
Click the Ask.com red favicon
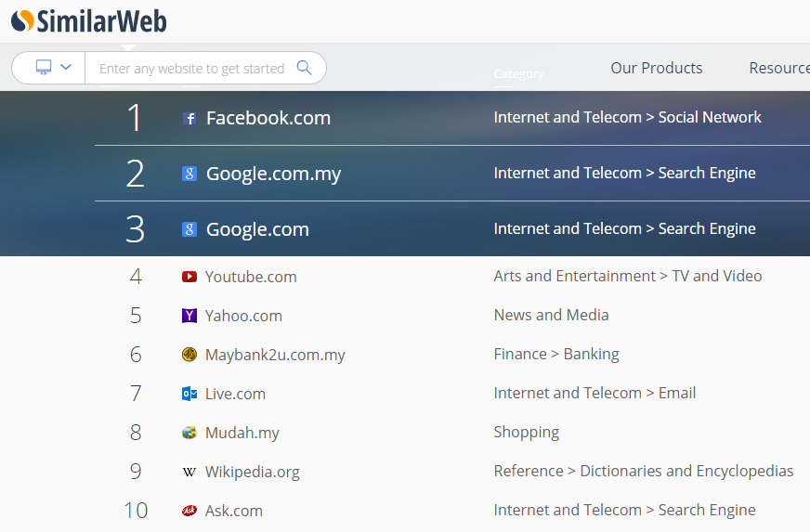189,511
